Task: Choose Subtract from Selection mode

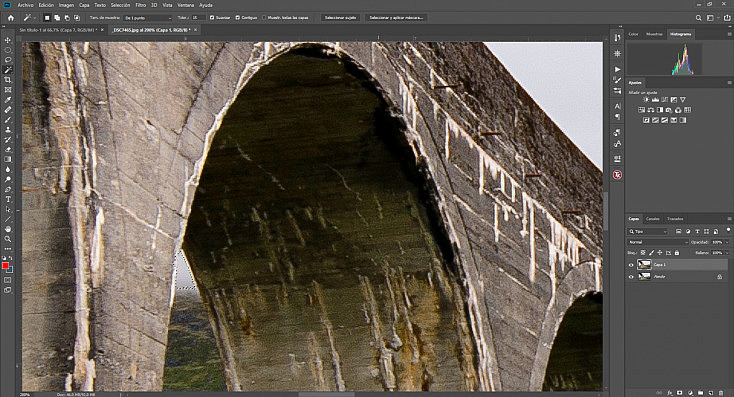Action: (x=67, y=18)
